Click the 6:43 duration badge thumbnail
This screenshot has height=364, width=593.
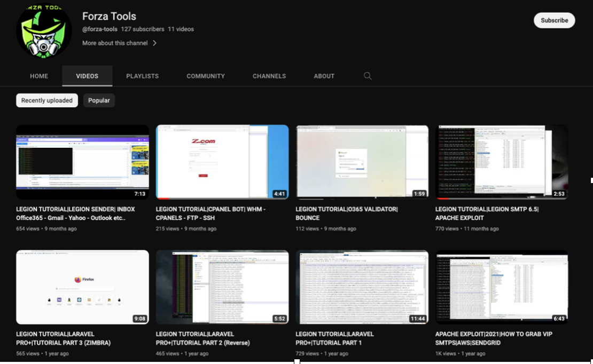[558, 319]
